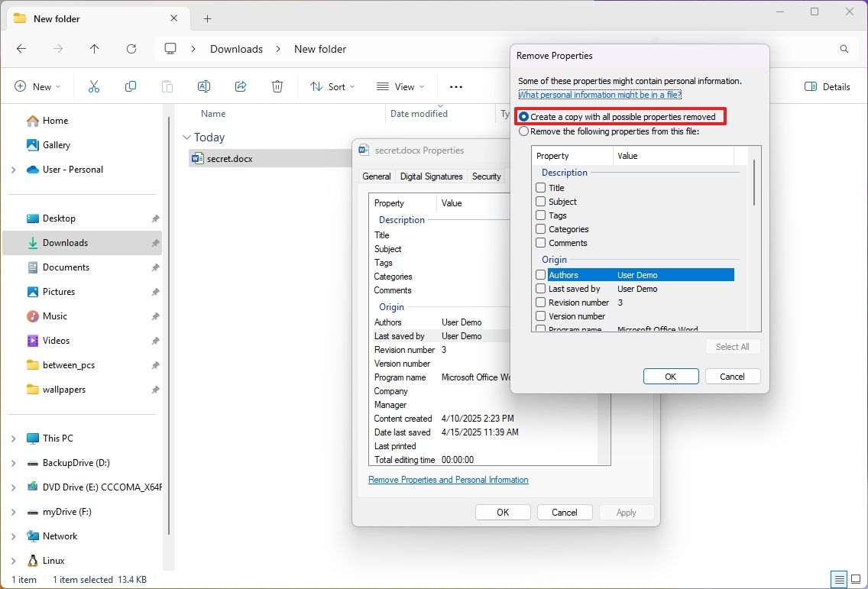Select 'Create a copy with all possible properties removed'
The image size is (868, 589).
(x=524, y=116)
